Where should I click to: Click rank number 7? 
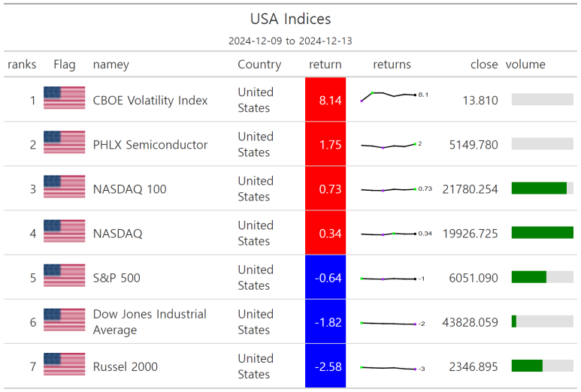tap(33, 366)
